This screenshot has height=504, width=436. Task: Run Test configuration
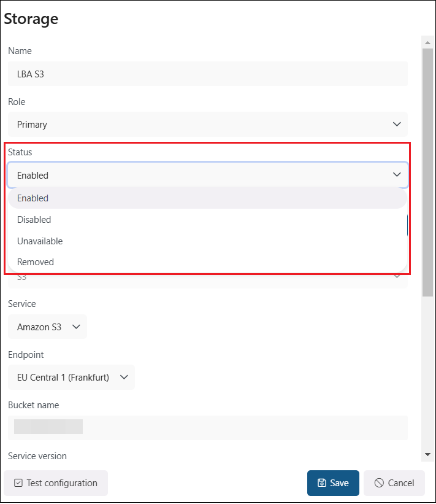(56, 483)
